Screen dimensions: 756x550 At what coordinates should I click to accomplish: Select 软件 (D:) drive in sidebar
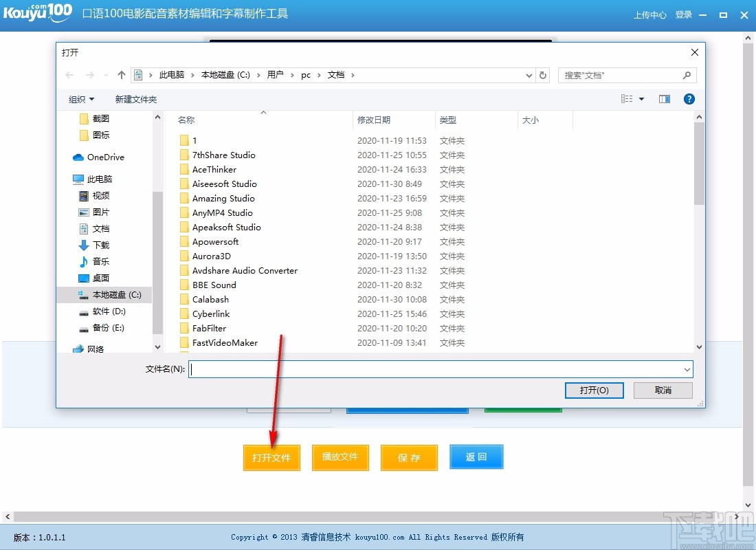102,311
